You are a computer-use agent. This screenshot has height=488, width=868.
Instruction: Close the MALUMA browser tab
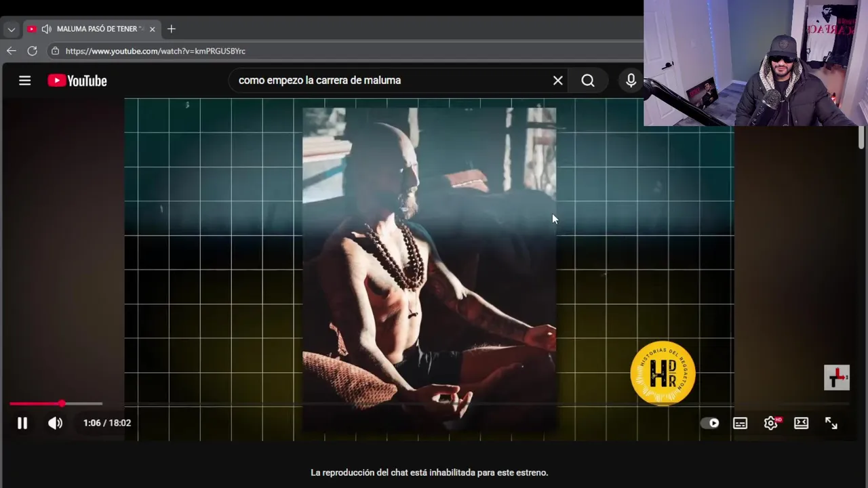(x=153, y=29)
